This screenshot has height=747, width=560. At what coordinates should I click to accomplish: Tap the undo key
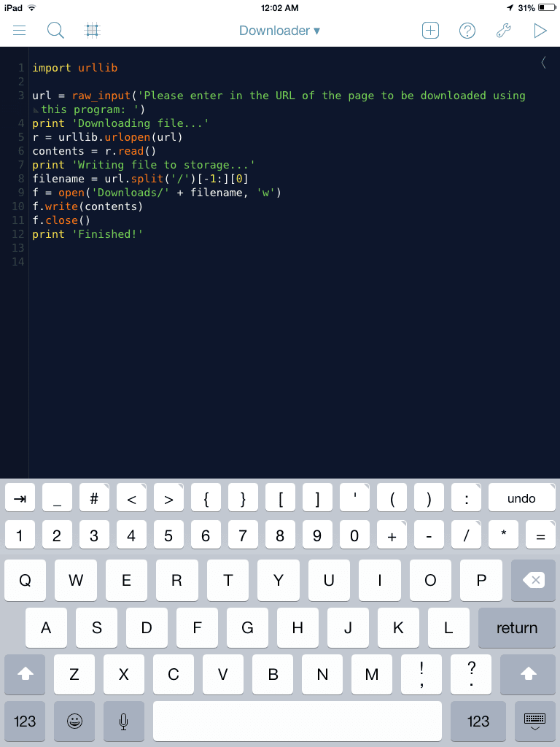522,498
